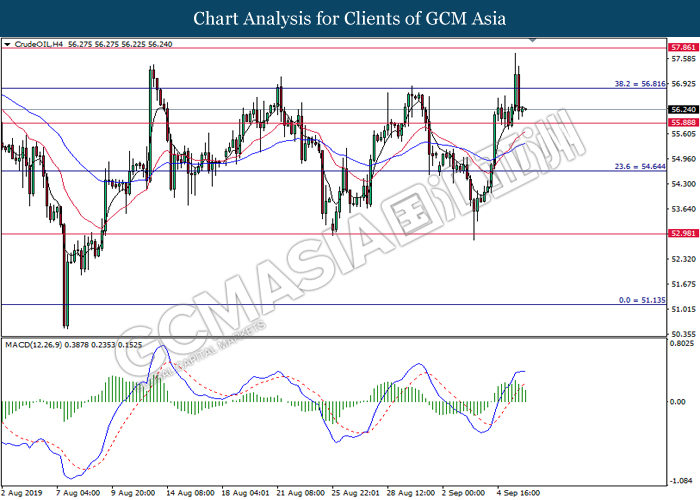Select the 38.2 = 56.816 Fibonacci label
The height and width of the screenshot is (500, 700).
[637, 84]
